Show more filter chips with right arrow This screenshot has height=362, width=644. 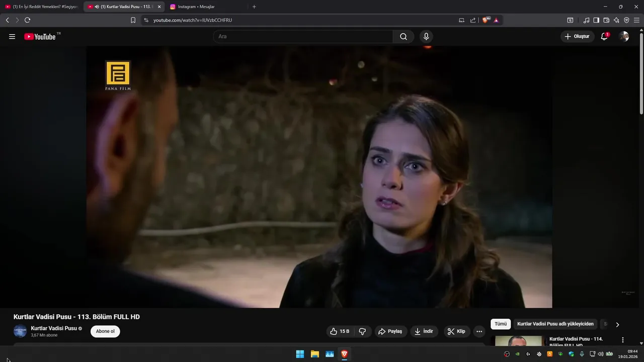point(617,324)
